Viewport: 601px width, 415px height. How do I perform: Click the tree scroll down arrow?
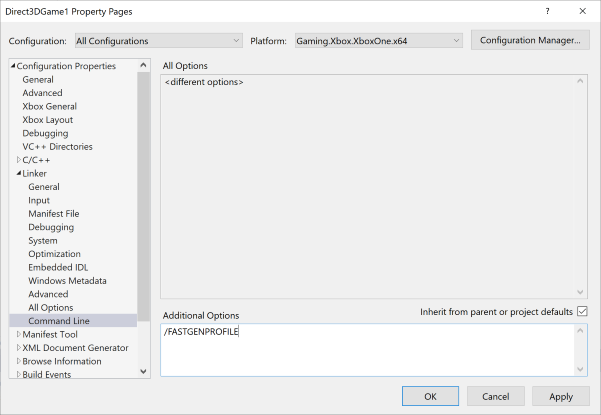[x=143, y=371]
